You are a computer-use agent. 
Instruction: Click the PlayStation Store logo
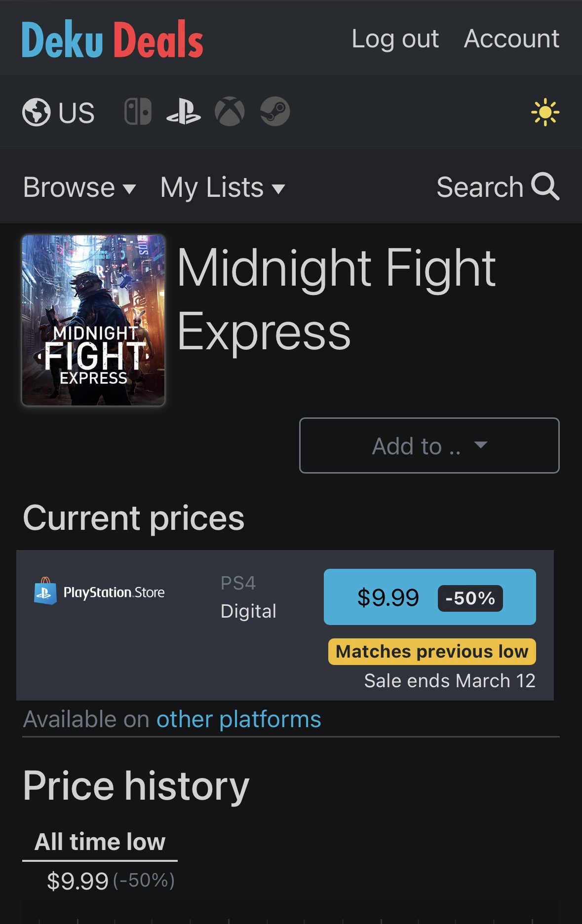[x=99, y=591]
